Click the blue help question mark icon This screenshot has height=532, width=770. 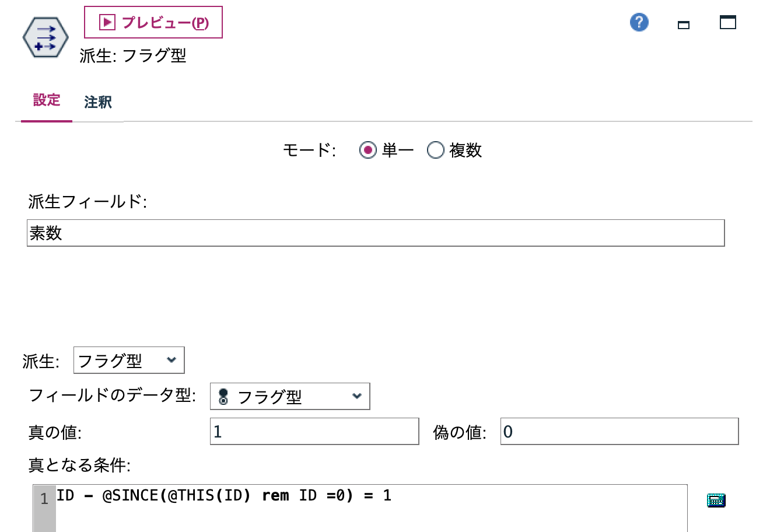coord(639,22)
